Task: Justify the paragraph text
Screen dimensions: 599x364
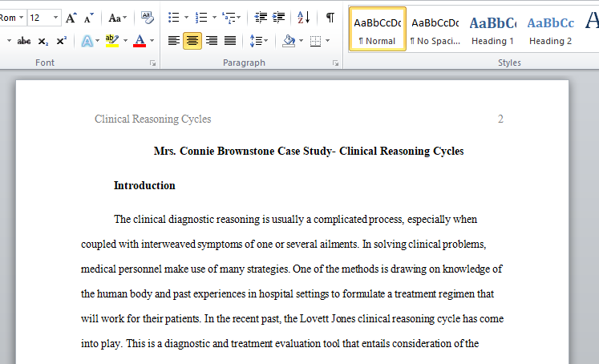Action: click(230, 40)
